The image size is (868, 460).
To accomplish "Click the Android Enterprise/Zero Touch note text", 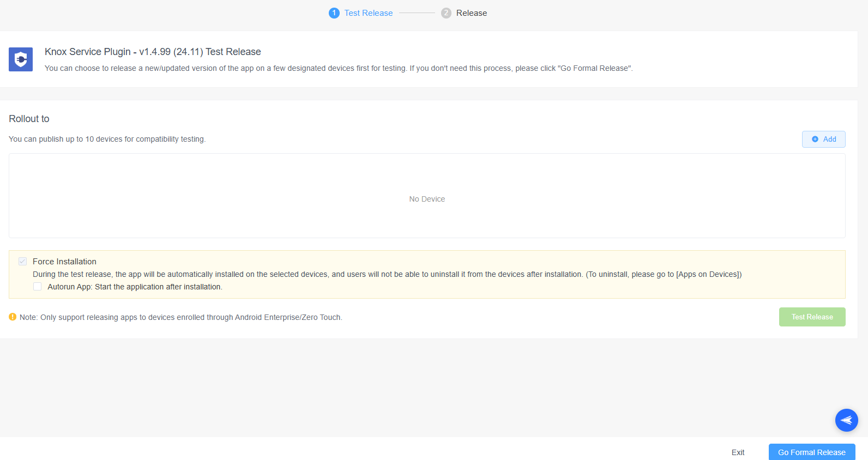I will click(181, 317).
